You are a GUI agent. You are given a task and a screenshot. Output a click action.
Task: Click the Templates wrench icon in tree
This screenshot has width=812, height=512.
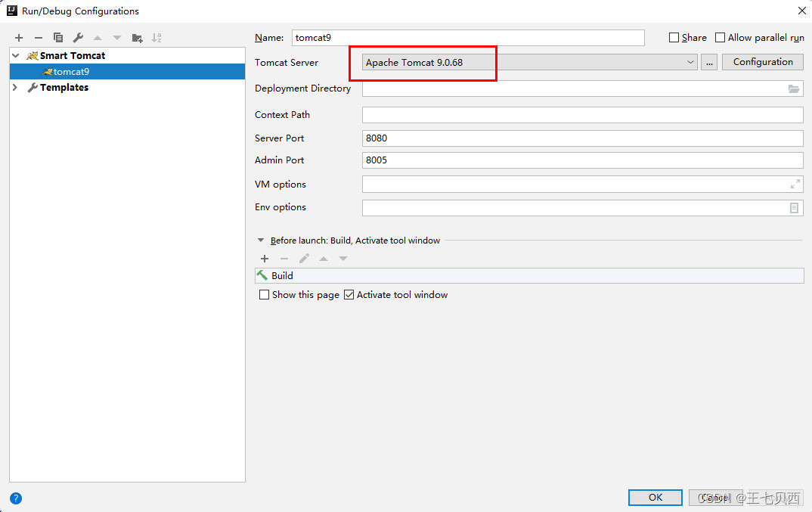(x=32, y=88)
